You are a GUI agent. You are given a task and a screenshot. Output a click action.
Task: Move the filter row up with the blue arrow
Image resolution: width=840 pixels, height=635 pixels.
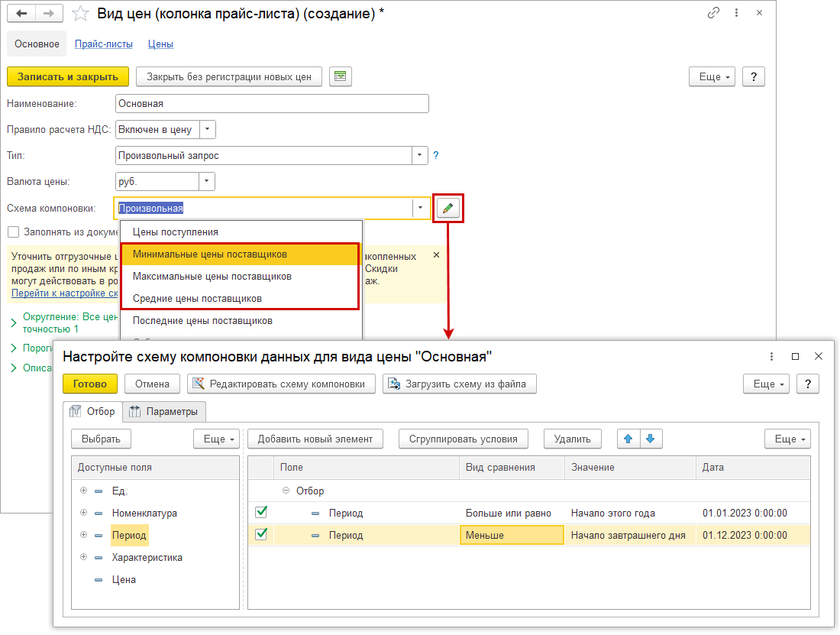point(628,439)
